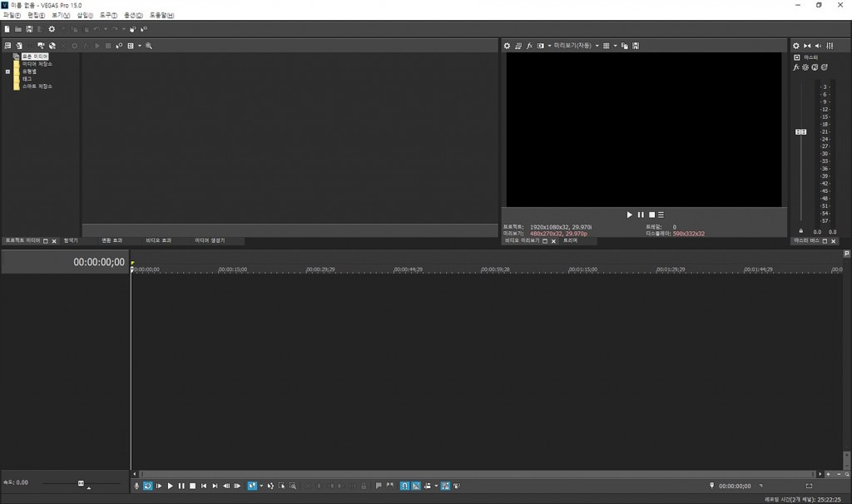Open the 파일 menu
The image size is (852, 504).
point(10,16)
